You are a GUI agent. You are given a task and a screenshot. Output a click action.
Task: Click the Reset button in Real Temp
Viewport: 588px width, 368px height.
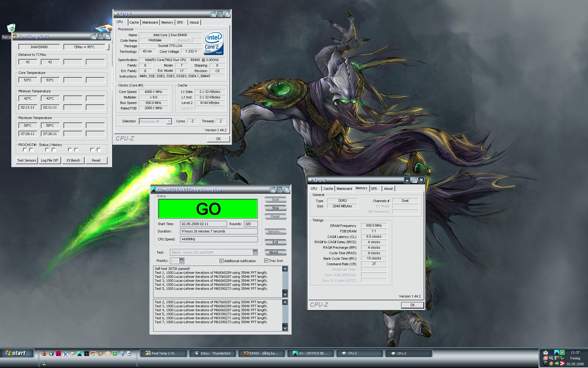click(96, 160)
